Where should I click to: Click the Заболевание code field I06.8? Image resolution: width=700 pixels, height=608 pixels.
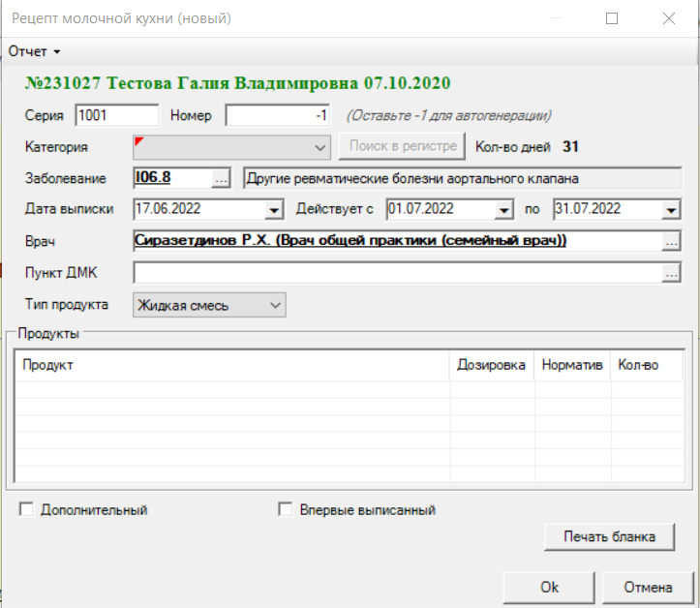172,178
